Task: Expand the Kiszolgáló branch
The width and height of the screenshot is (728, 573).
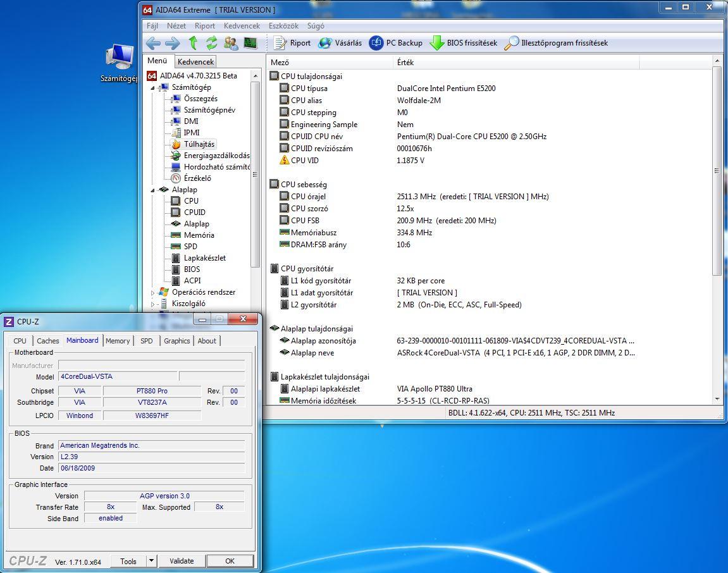Action: coord(153,304)
